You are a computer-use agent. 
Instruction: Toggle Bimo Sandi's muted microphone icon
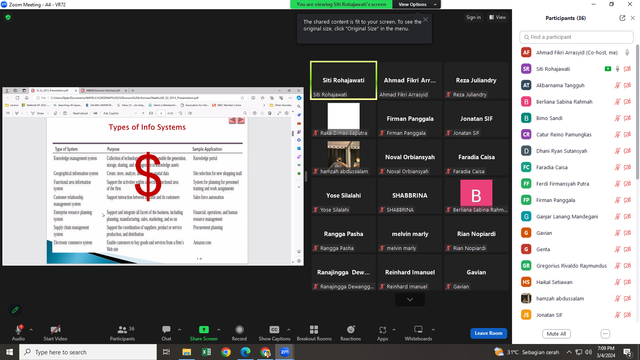618,118
